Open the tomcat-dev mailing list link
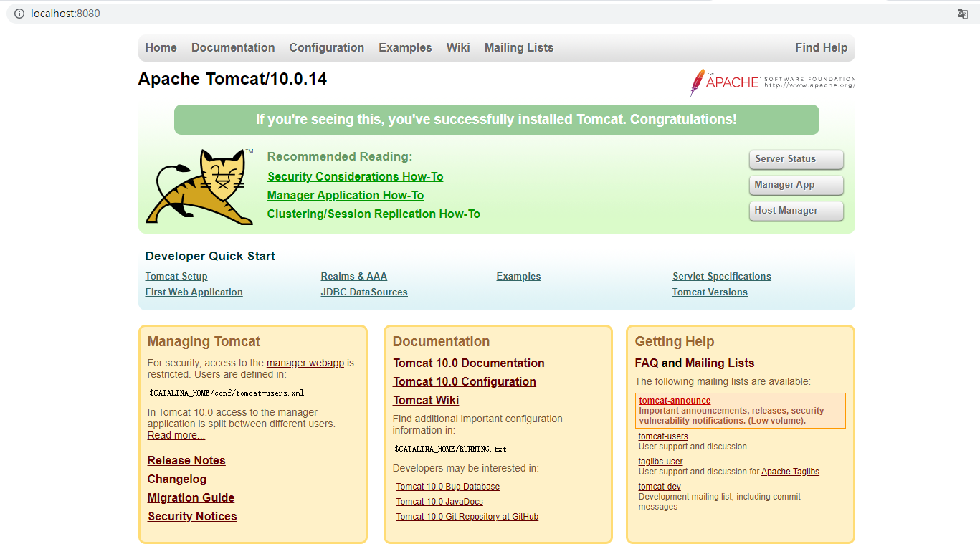Screen dimensions: 980x549 (x=660, y=487)
